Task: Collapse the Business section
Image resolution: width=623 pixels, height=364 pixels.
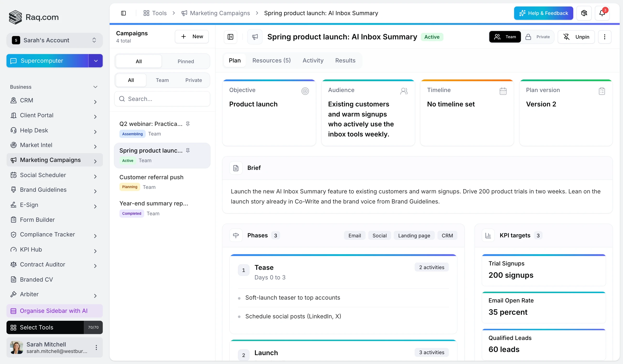Action: pos(95,87)
